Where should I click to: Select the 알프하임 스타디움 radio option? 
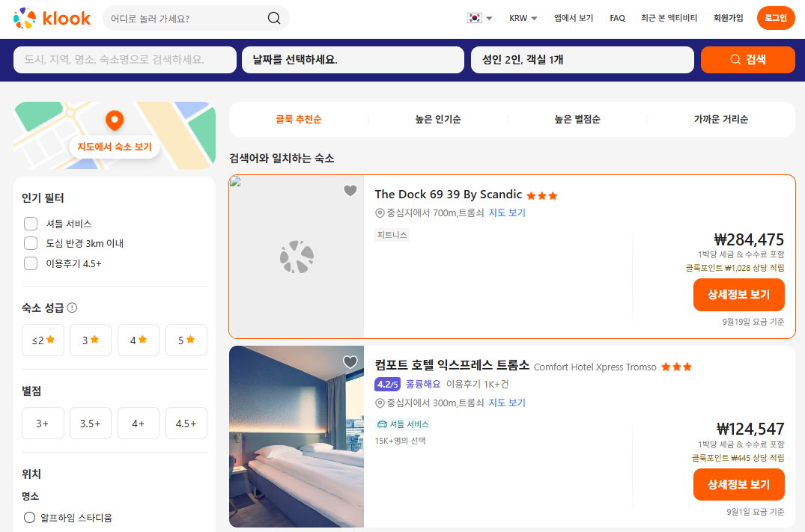tap(30, 518)
